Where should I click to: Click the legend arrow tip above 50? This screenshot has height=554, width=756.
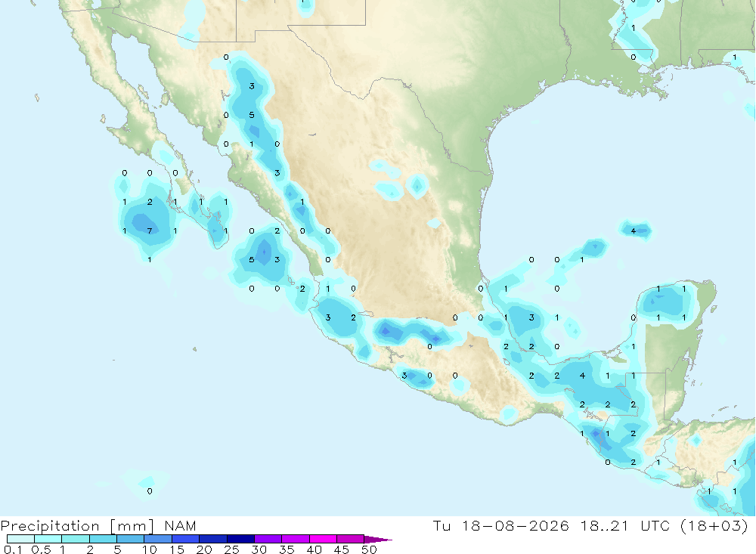(x=378, y=539)
